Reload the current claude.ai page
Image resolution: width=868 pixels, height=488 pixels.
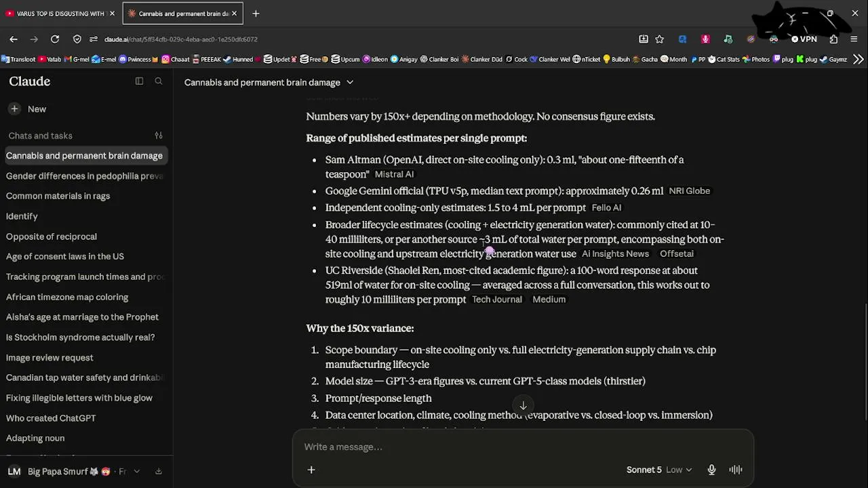[55, 39]
